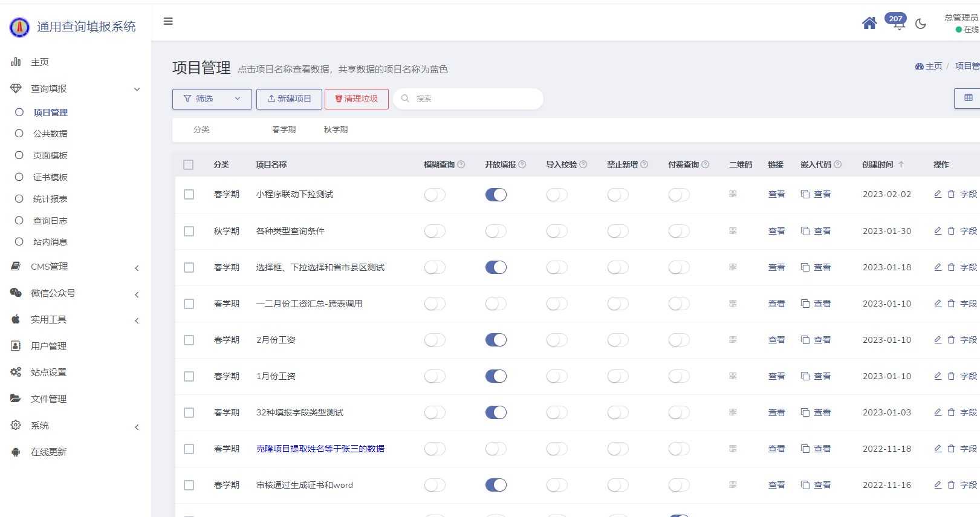
Task: Click help icon beside 模糊查询 header
Action: click(461, 164)
